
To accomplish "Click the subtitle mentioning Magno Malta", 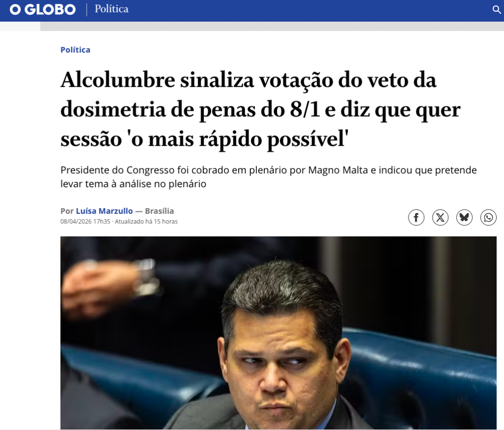I will (x=268, y=176).
